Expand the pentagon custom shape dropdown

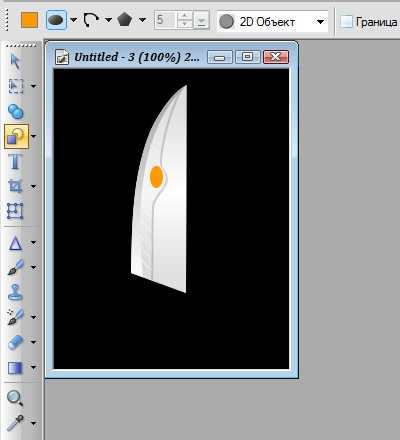click(142, 20)
